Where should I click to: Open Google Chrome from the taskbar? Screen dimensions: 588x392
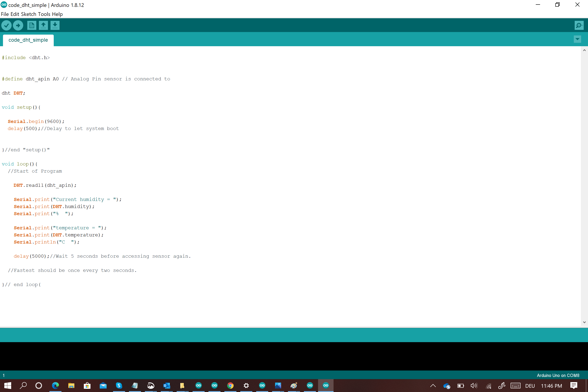230,386
